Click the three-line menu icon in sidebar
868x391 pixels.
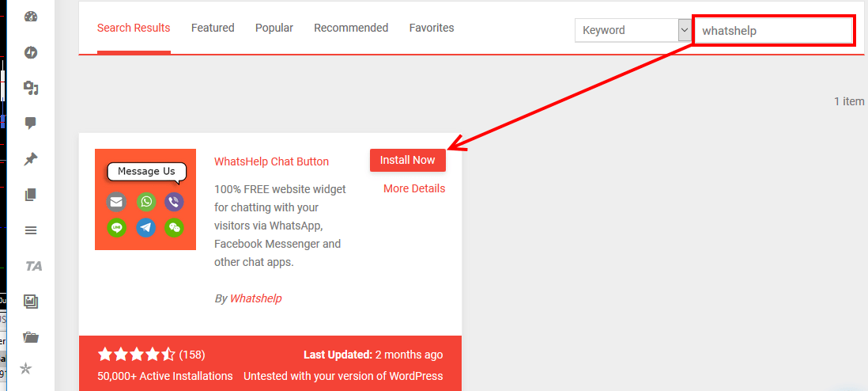pos(31,230)
